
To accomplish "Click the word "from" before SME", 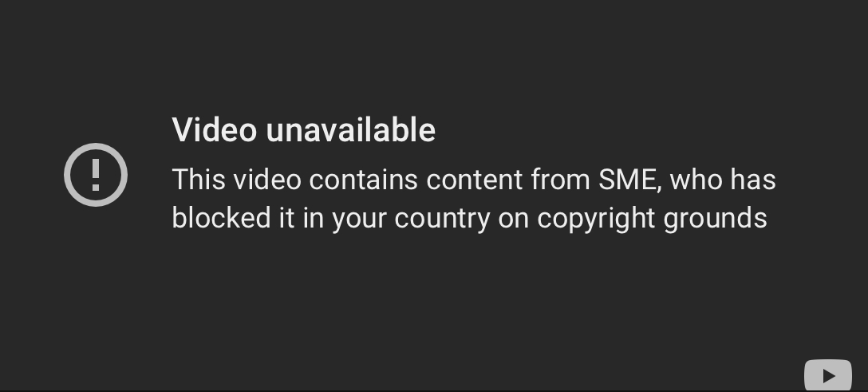I will tap(560, 180).
